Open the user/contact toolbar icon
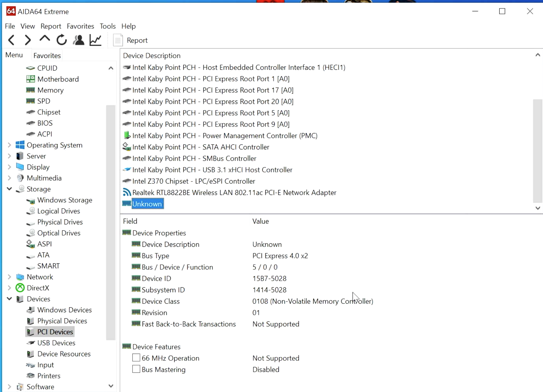 point(78,40)
